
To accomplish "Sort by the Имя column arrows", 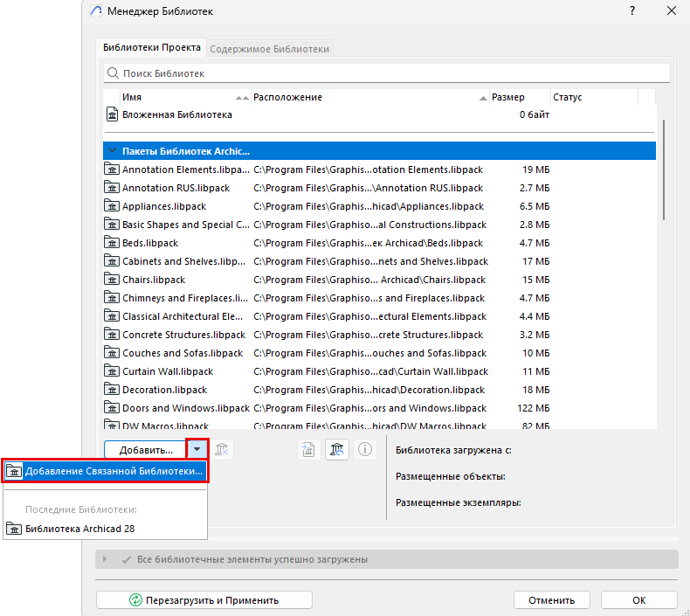I will coord(242,98).
